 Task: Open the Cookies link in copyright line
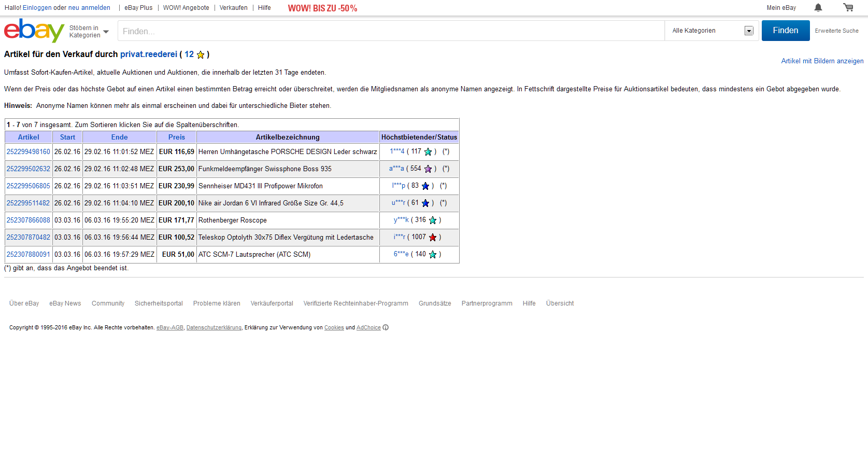click(334, 327)
